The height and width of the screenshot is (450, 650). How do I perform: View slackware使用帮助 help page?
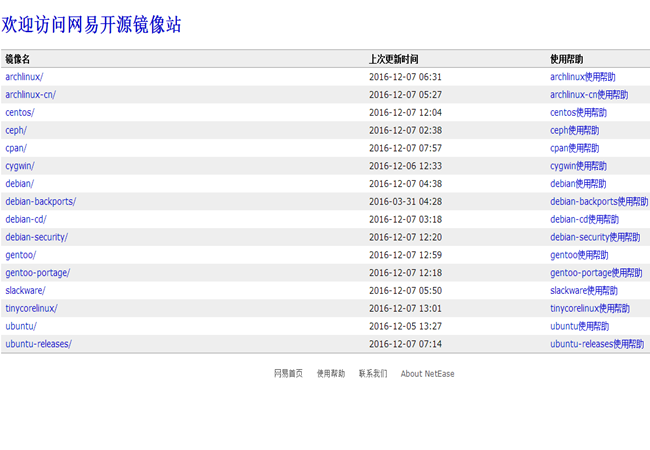(x=584, y=290)
